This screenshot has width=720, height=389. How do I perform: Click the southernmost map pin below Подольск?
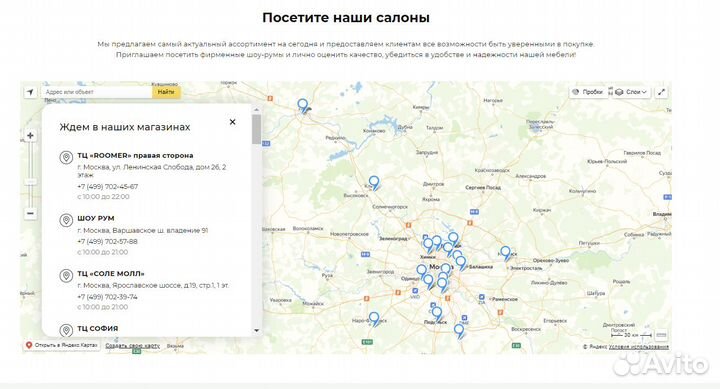459,331
